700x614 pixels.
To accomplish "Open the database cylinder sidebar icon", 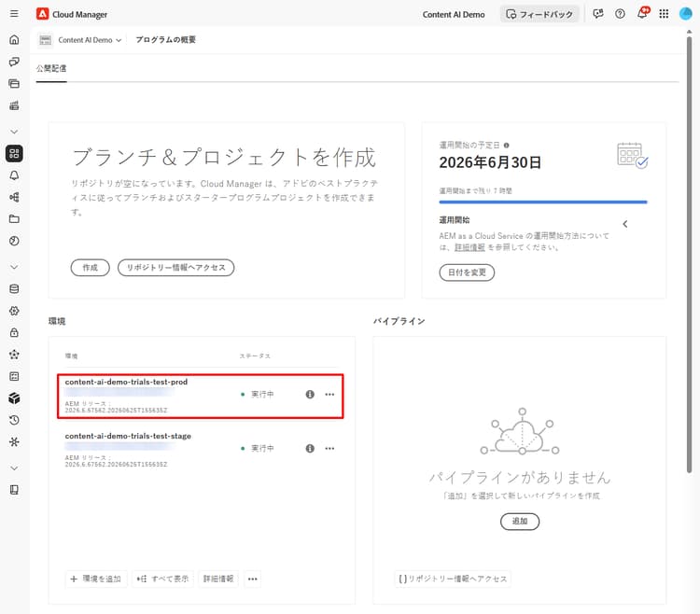I will pos(14,288).
